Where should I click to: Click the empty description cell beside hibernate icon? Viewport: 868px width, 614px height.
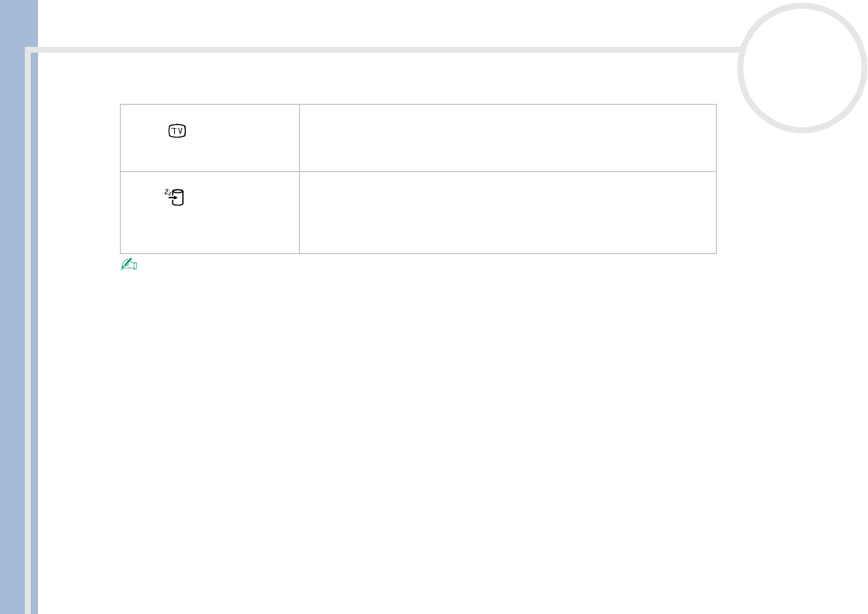click(507, 213)
